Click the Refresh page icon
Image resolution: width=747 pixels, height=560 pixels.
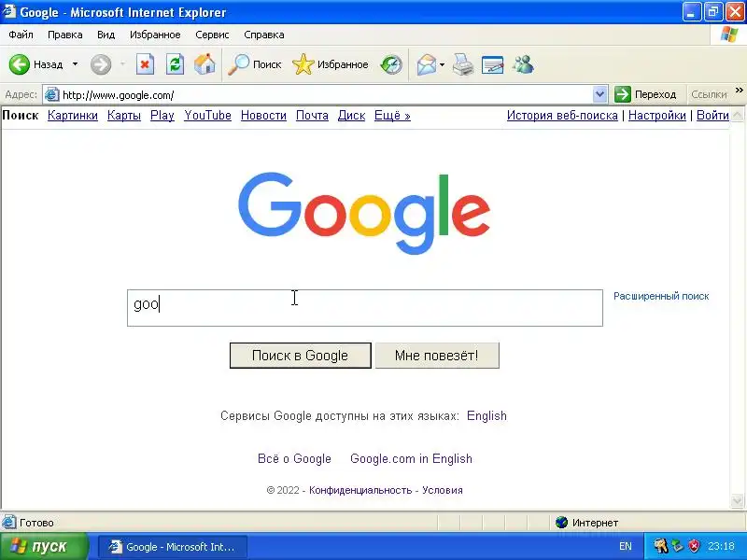(175, 64)
